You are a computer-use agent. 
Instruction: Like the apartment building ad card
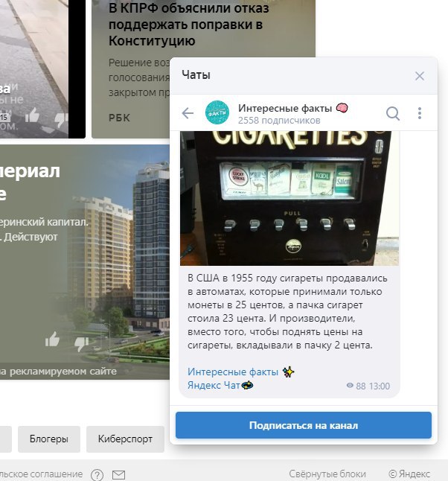click(x=52, y=340)
